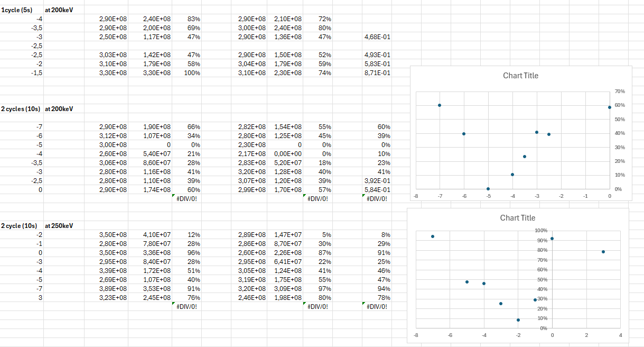
Task: Click 'at 200keV' beside '1cycle (5s)'
Action: point(64,10)
